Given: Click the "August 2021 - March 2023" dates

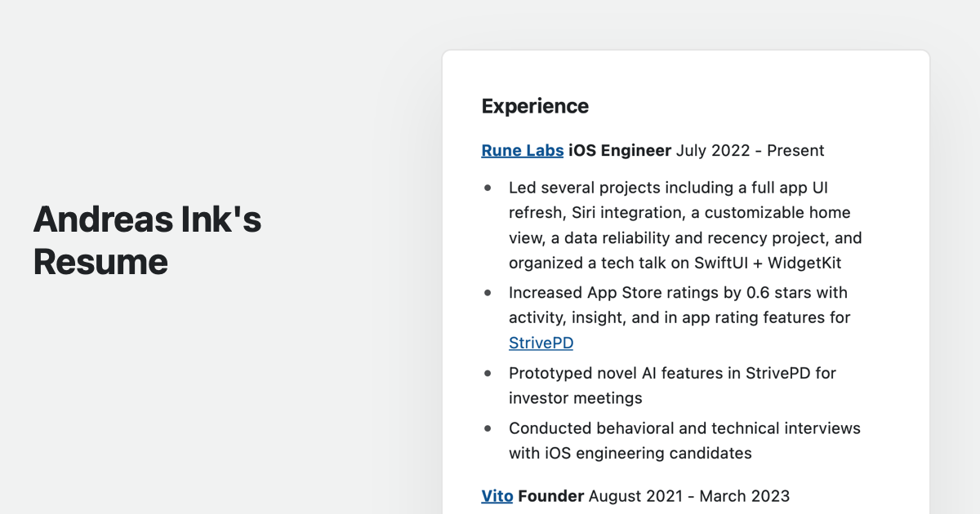Looking at the screenshot, I should [x=688, y=495].
